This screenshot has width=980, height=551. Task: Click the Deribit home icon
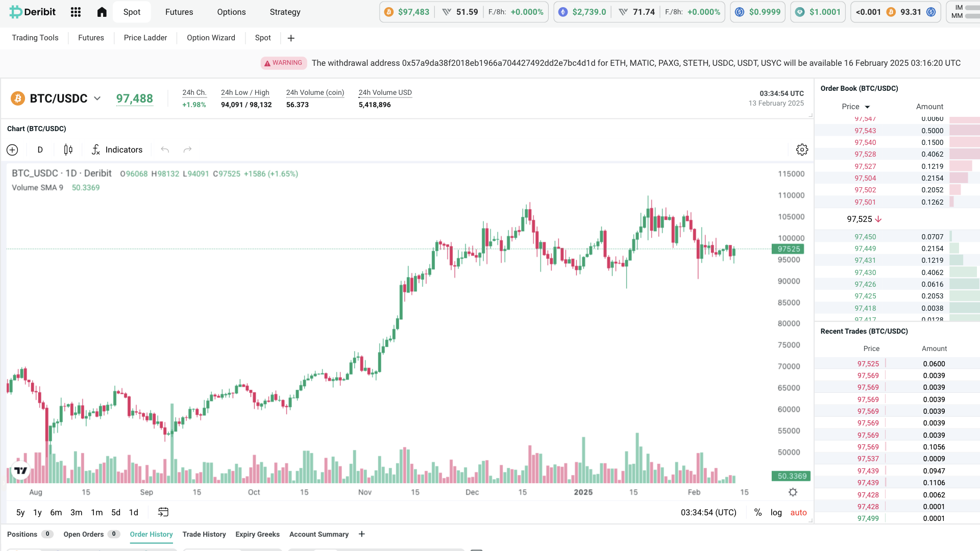(102, 12)
